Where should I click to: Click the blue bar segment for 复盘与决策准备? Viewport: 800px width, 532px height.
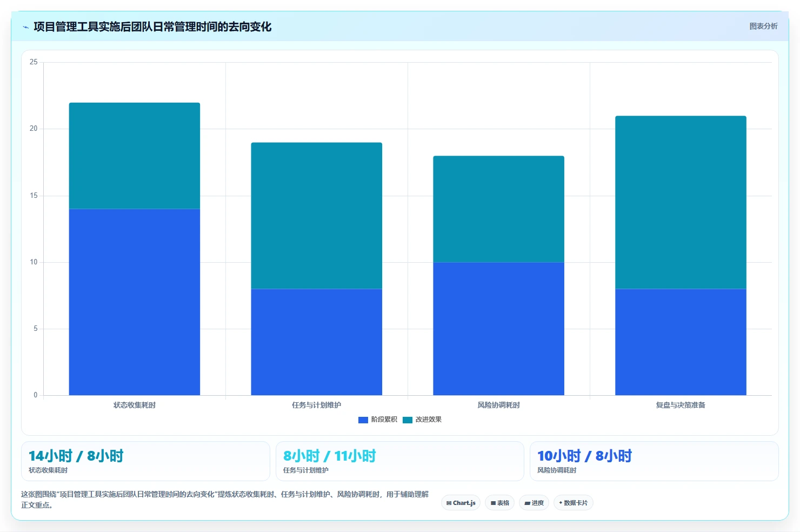(x=681, y=342)
